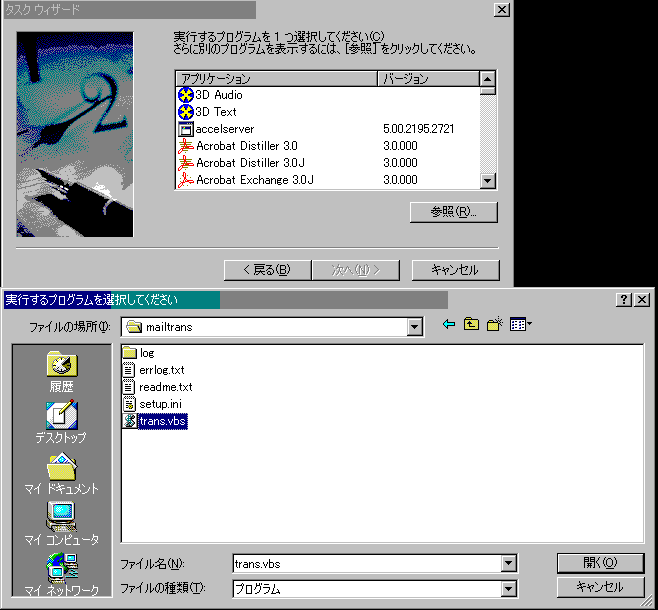Select the trans.vbs script icon
Viewport: 658px width, 610px height.
pyautogui.click(x=129, y=421)
